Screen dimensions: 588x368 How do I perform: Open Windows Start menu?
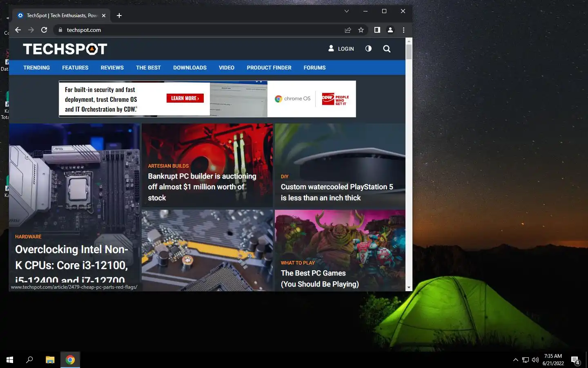[10, 360]
